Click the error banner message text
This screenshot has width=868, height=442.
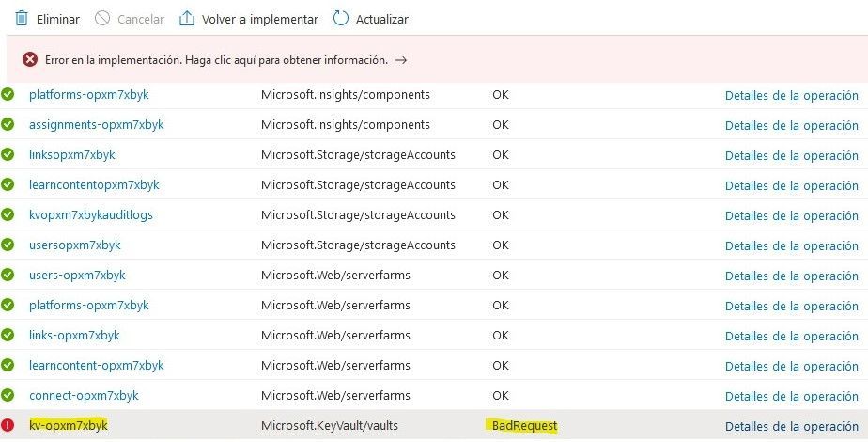click(x=216, y=59)
